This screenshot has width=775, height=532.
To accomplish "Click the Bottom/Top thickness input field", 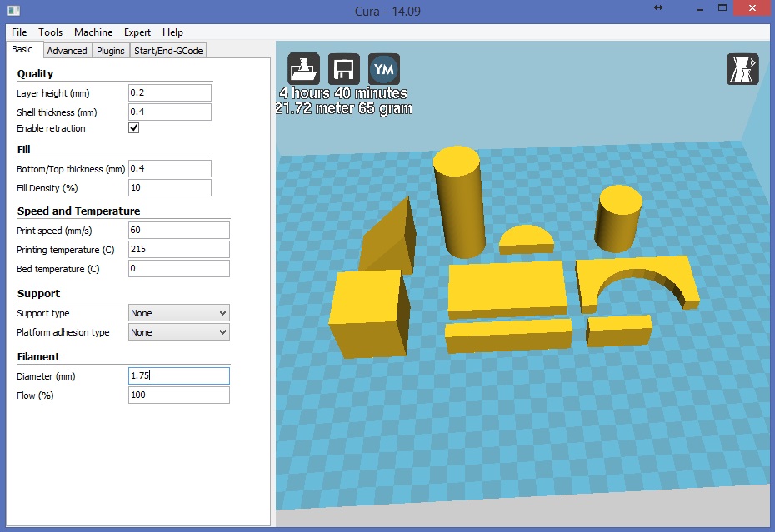I will click(x=170, y=168).
